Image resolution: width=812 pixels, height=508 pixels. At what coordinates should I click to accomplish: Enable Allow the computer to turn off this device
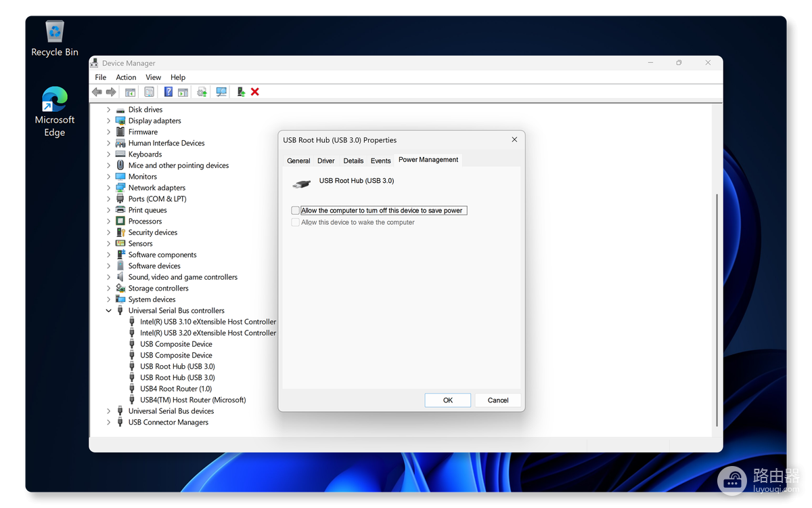coord(295,211)
